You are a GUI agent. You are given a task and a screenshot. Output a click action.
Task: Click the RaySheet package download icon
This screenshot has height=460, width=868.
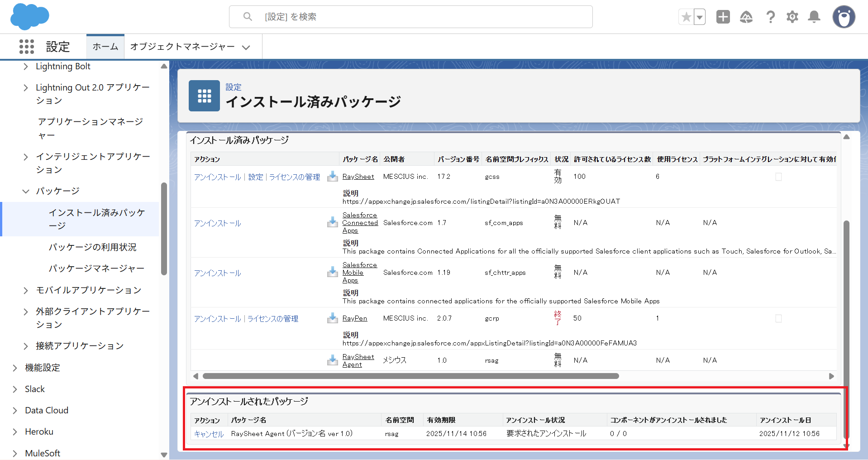point(333,177)
